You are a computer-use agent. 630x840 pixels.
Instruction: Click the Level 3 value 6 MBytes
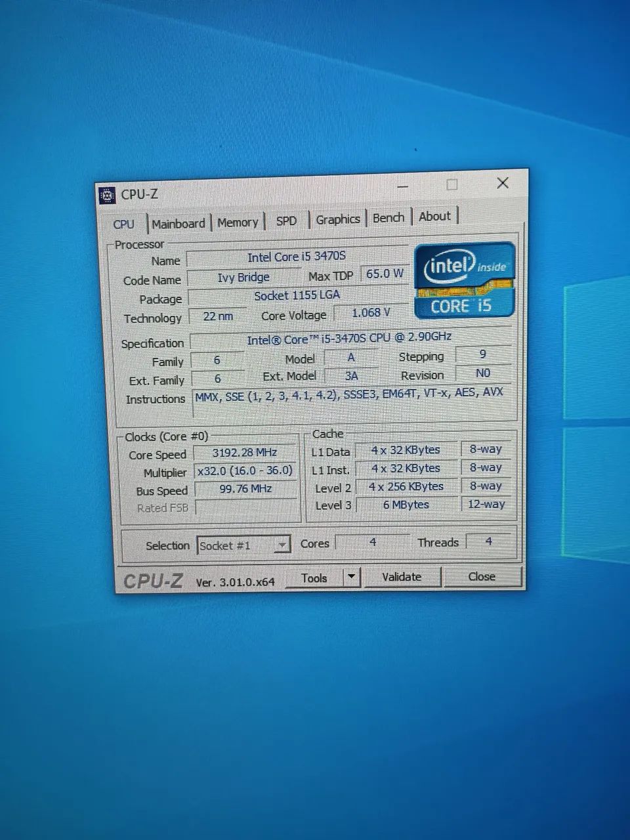click(406, 505)
